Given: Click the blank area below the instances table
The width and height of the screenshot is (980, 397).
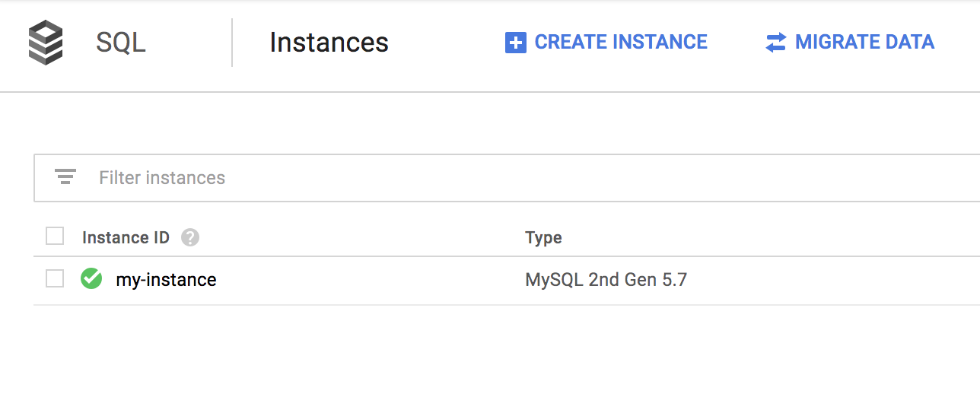Looking at the screenshot, I should pos(487,350).
